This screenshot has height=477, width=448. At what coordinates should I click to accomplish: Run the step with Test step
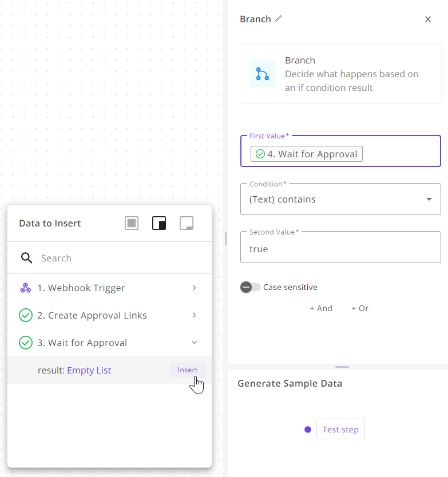pos(340,429)
